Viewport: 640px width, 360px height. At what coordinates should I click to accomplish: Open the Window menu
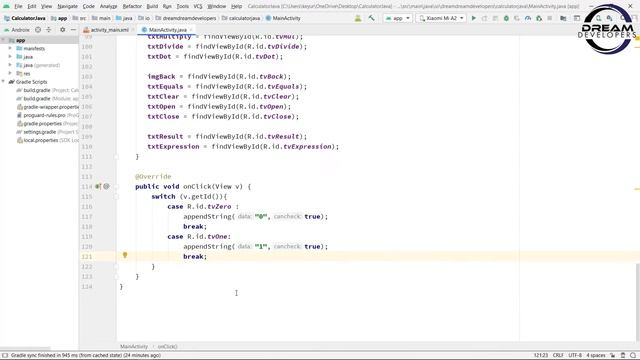[216, 7]
